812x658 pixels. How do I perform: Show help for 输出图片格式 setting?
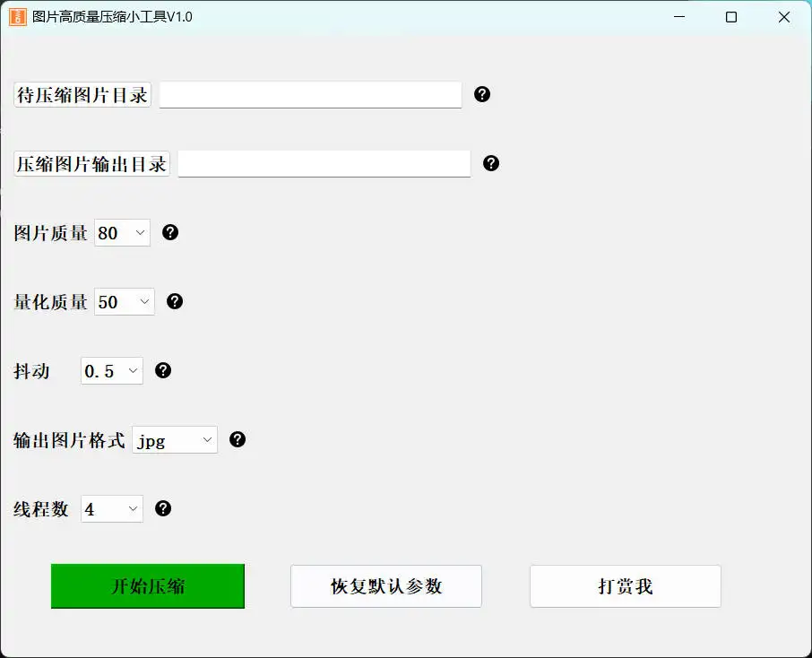(x=238, y=439)
